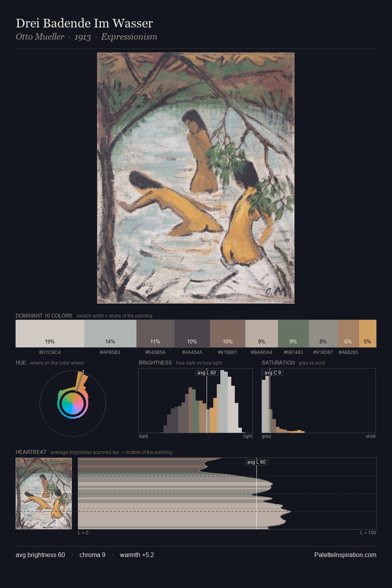Pick the #645B5A swatch labeled 11%
The image size is (392, 588).
pos(155,334)
